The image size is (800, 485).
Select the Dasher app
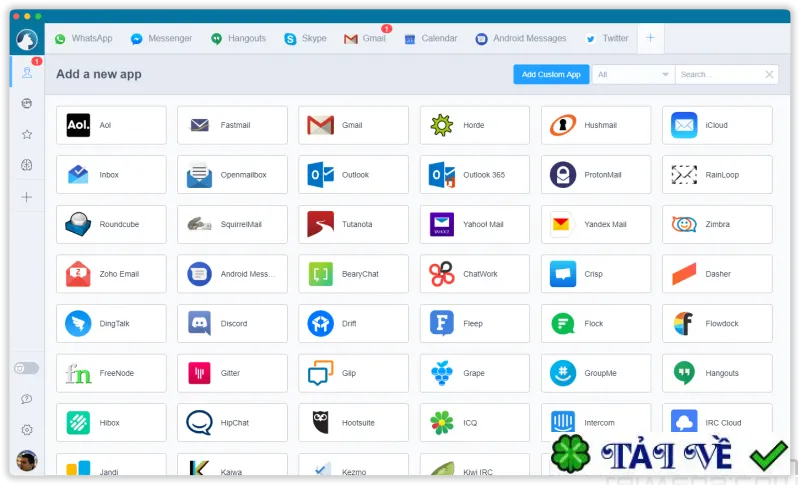coord(717,274)
